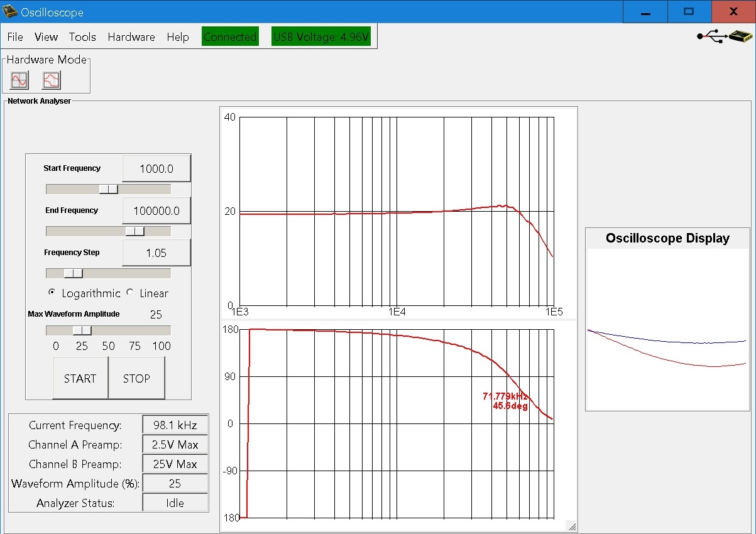Click the Oscilloscope app icon in title bar
This screenshot has width=756, height=534.
pyautogui.click(x=10, y=12)
